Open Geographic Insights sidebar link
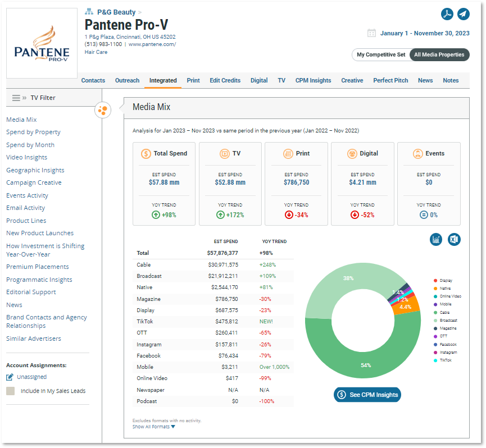The image size is (486, 448). coord(35,170)
